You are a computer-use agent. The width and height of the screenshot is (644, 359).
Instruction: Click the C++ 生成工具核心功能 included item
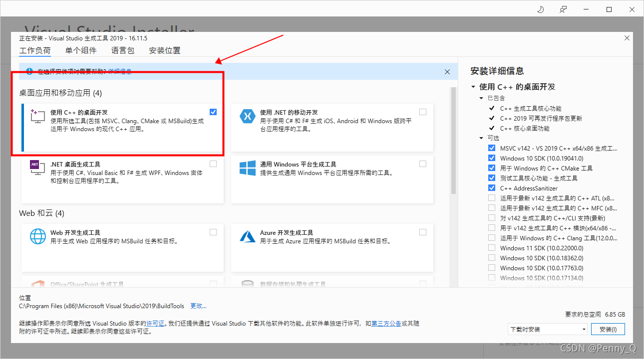[531, 108]
